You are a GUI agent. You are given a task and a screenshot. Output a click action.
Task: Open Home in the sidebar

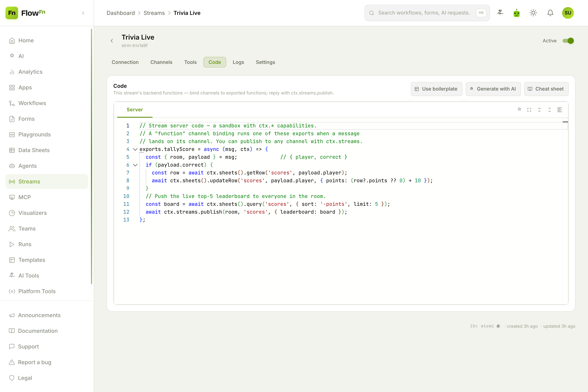[x=47, y=40]
